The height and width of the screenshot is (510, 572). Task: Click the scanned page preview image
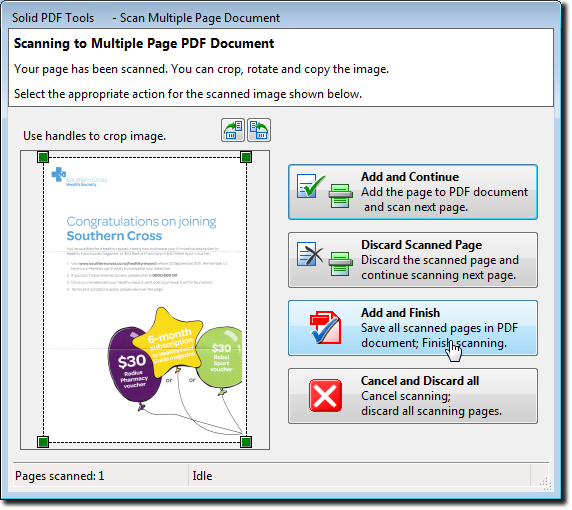[145, 300]
